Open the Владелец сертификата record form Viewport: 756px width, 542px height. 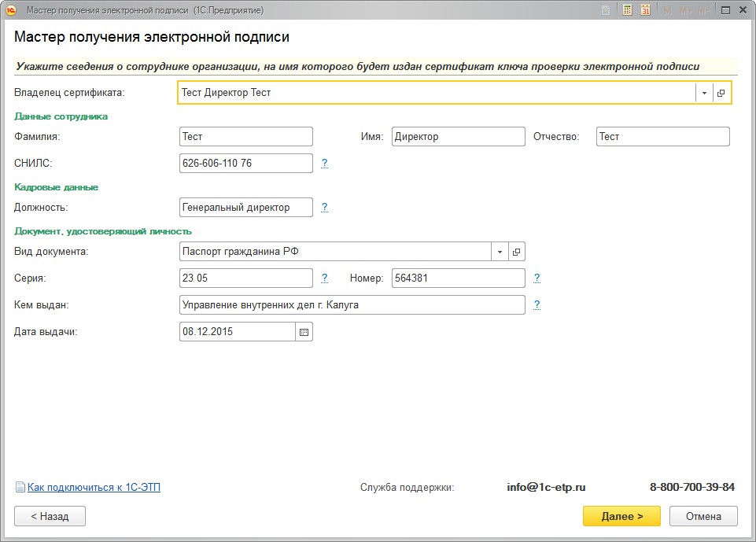point(721,93)
